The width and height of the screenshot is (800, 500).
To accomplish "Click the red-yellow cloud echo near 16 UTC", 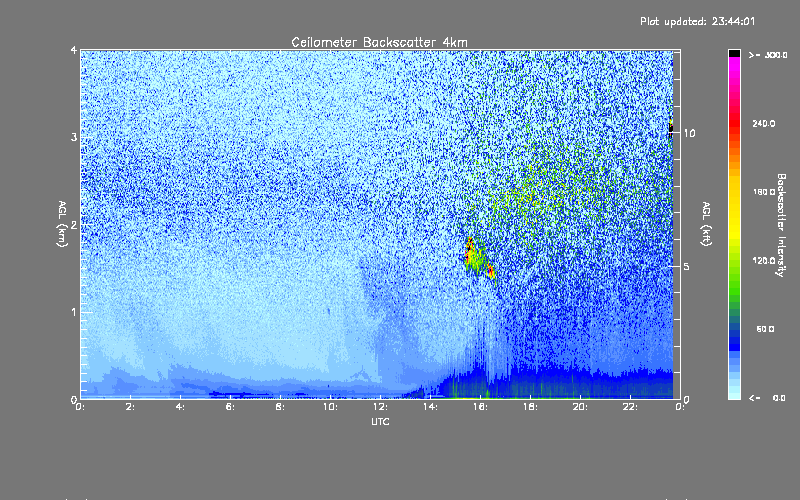I will pos(478,259).
